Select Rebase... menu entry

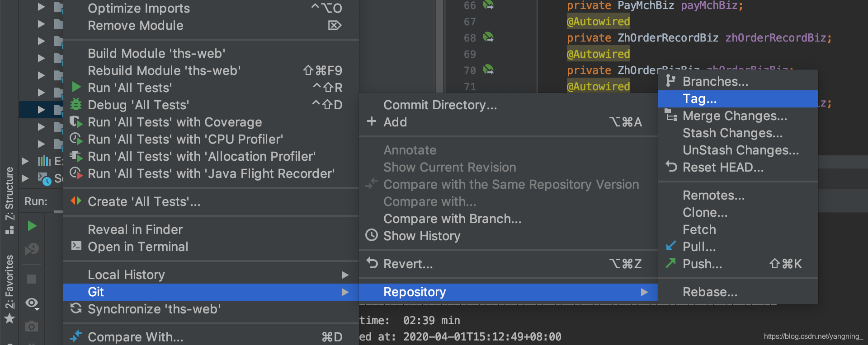coord(738,292)
